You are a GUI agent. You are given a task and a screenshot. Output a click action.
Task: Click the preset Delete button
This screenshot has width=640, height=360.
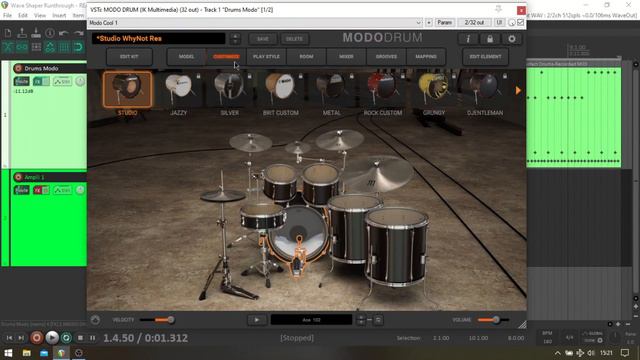[294, 39]
